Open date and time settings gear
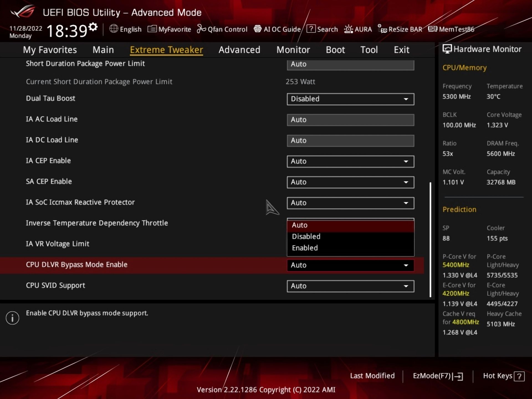Screen dimensions: 532x399 (x=93, y=27)
